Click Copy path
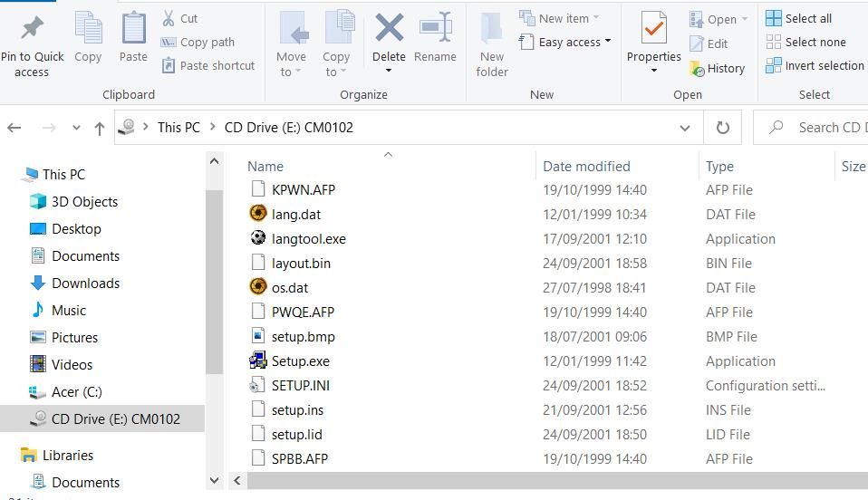868x500 pixels. click(x=198, y=42)
